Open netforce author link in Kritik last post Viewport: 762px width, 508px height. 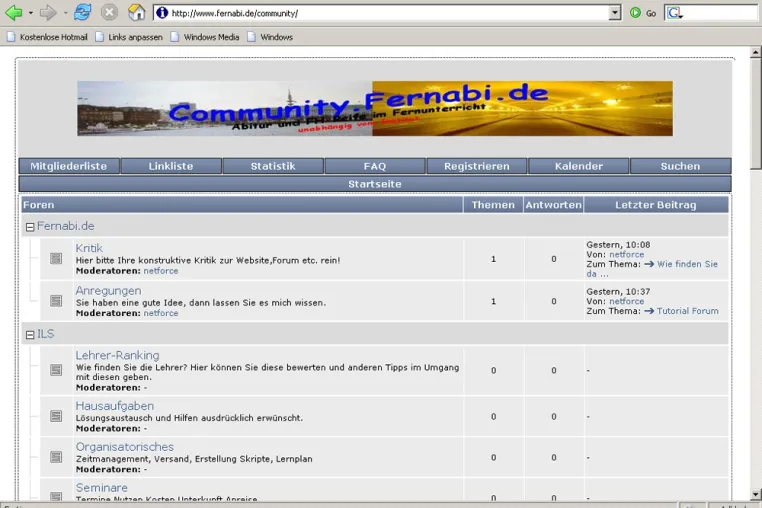[x=627, y=254]
